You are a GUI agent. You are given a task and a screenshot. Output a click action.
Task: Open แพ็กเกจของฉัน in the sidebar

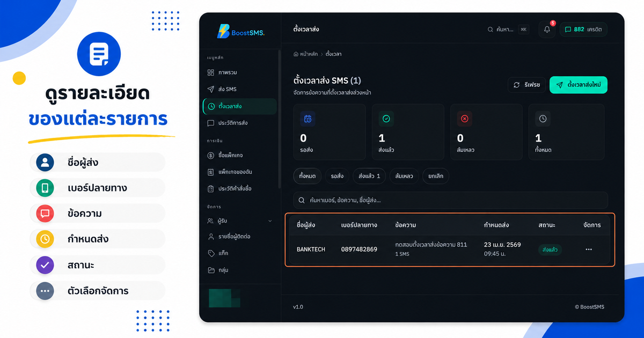[239, 172]
